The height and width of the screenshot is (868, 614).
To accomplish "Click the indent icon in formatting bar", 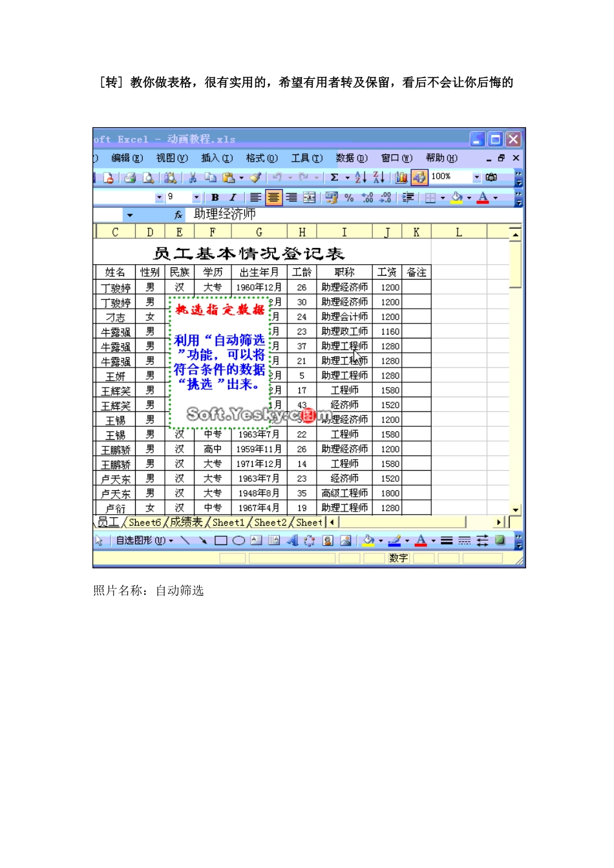I will pos(408,198).
